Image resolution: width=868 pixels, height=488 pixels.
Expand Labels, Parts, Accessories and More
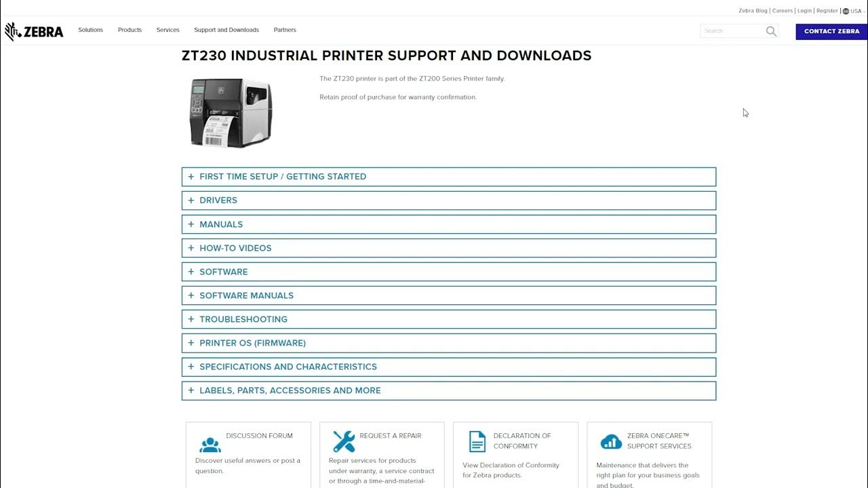(449, 390)
